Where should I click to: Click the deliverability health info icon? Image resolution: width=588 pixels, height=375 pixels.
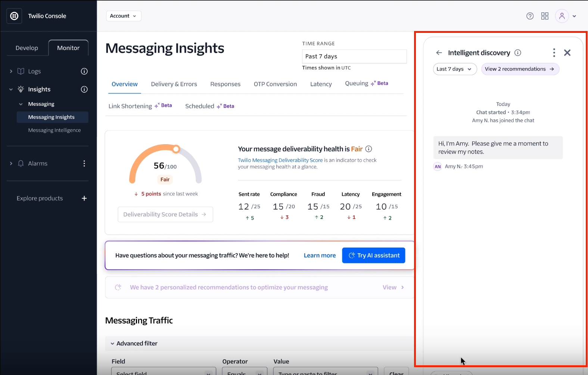pos(368,149)
